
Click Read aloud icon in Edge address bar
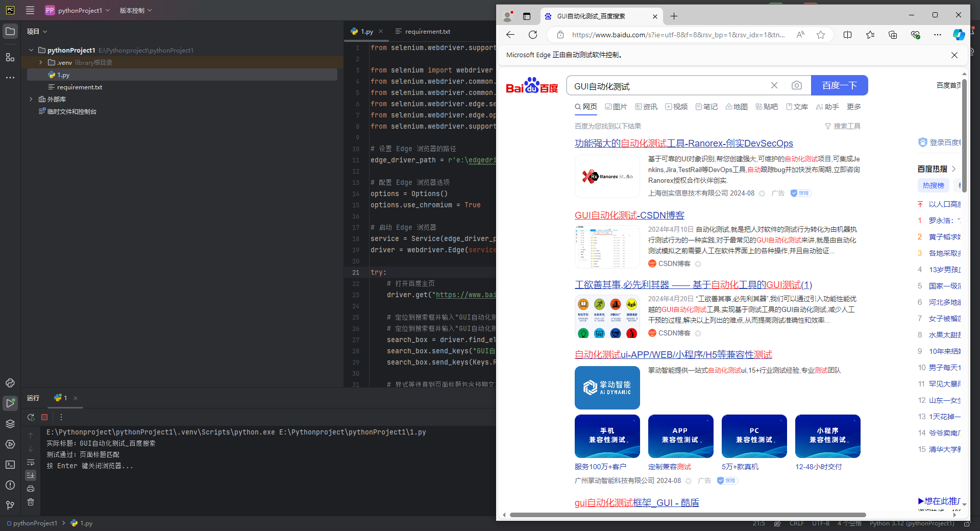(x=800, y=35)
